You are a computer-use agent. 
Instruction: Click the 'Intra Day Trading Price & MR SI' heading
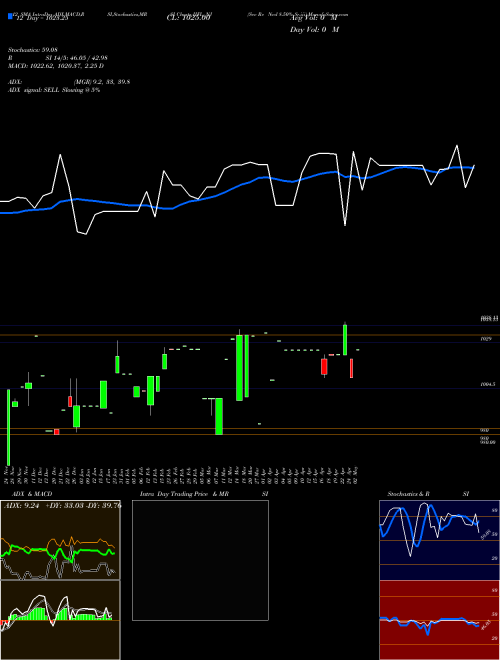pos(205,494)
